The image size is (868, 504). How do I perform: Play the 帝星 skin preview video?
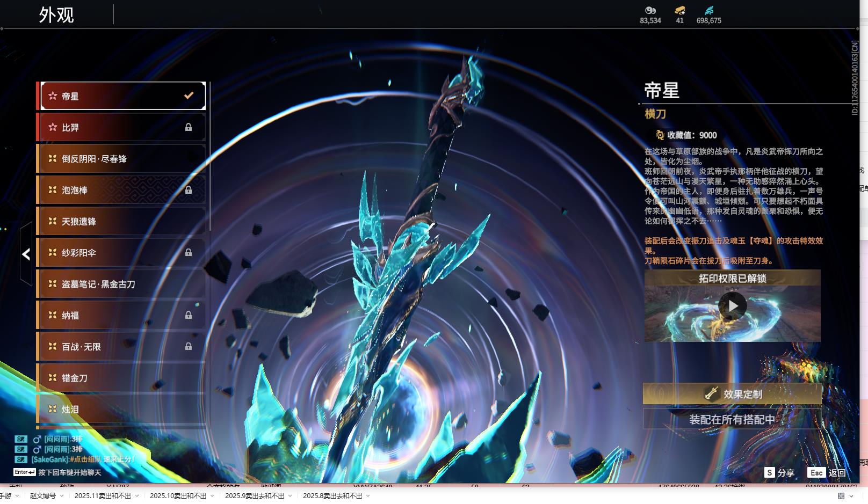[x=733, y=306]
